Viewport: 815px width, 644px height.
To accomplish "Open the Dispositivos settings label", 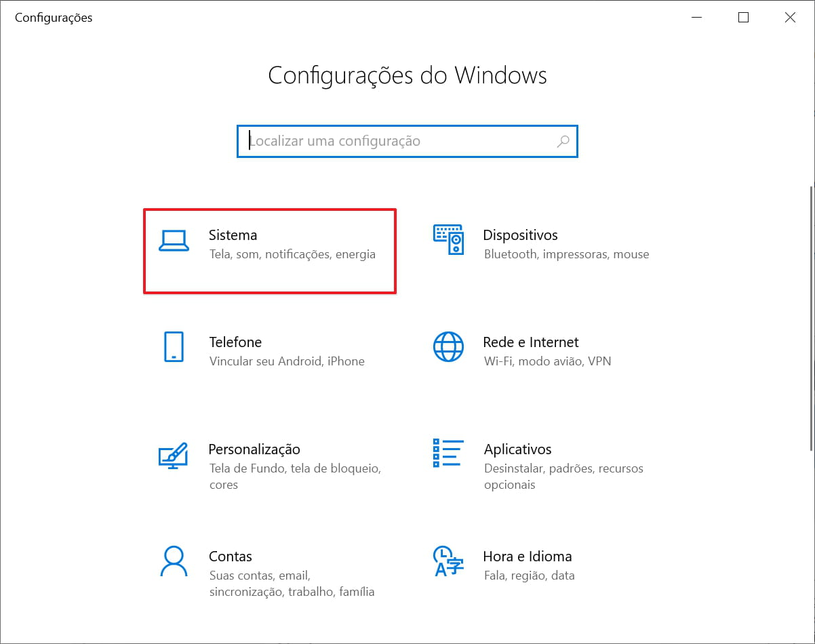I will click(x=520, y=235).
